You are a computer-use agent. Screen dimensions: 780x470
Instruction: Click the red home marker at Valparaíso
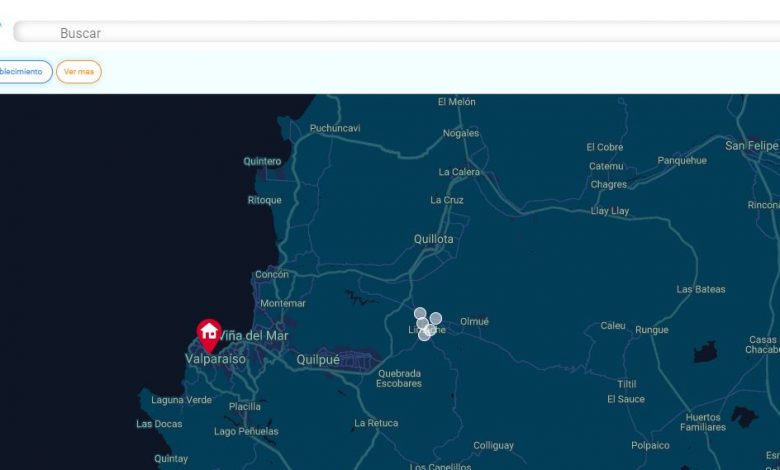[x=209, y=332]
